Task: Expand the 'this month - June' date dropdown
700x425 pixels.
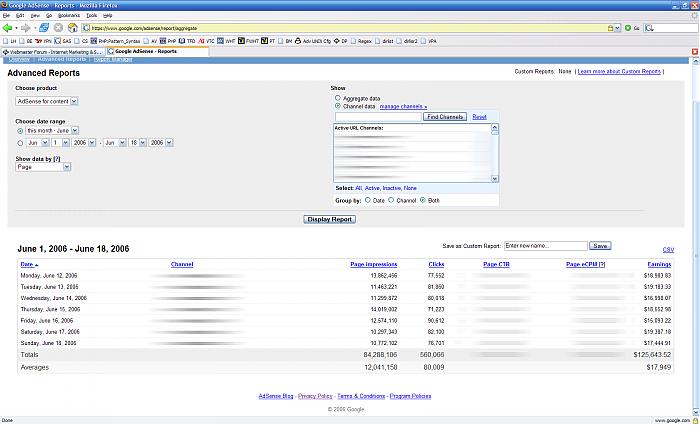Action: [x=49, y=130]
